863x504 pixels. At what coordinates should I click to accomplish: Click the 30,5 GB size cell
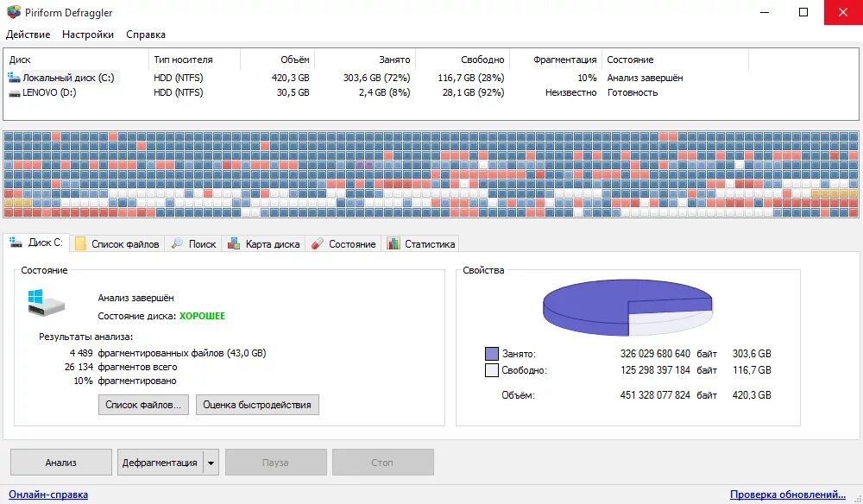pos(293,92)
